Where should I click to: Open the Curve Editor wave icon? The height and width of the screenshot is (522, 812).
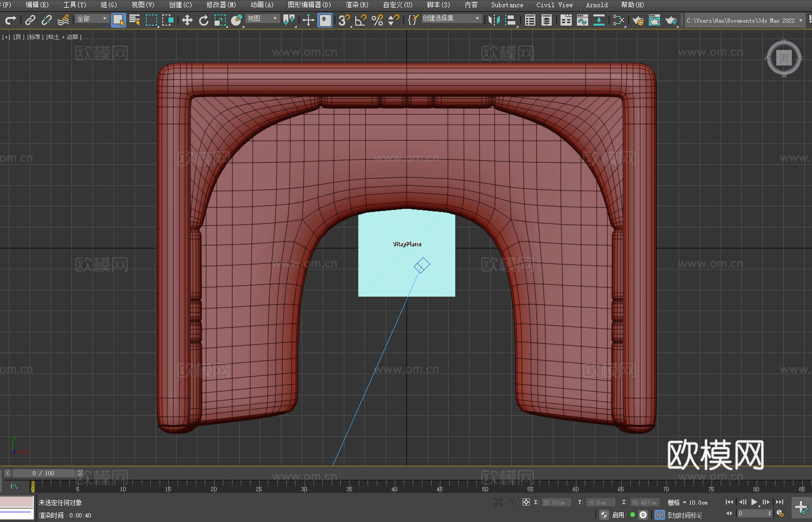tap(583, 20)
